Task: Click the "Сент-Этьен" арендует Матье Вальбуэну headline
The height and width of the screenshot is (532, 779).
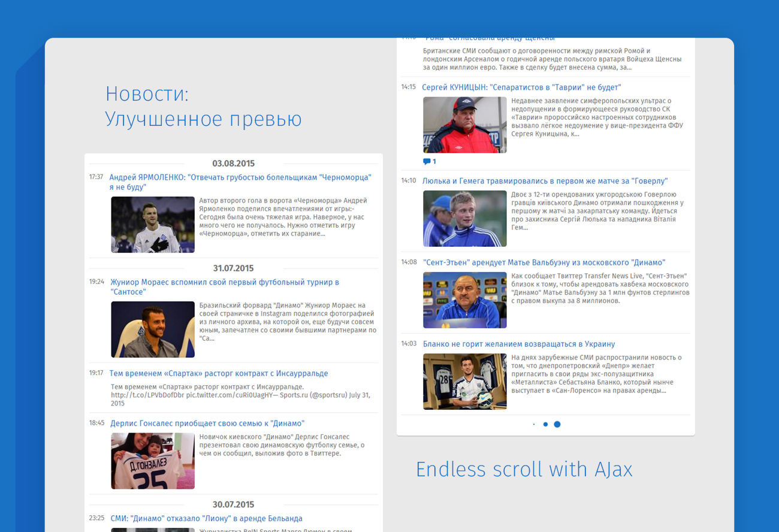Action: click(544, 262)
